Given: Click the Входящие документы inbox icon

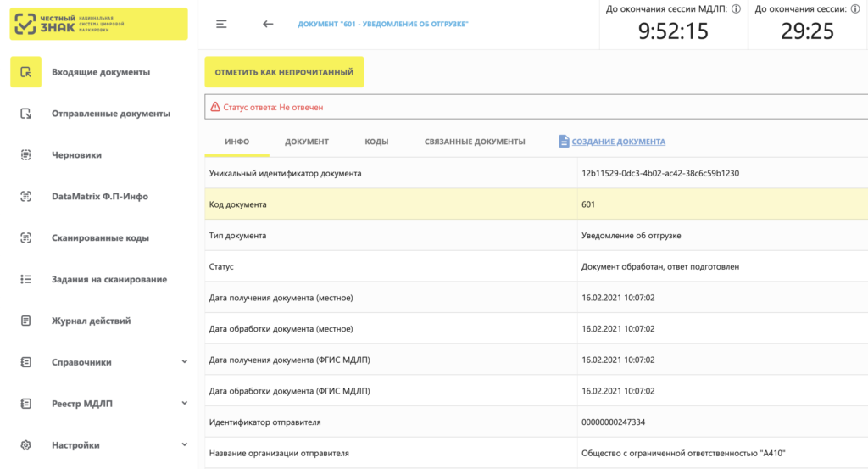Looking at the screenshot, I should (25, 72).
